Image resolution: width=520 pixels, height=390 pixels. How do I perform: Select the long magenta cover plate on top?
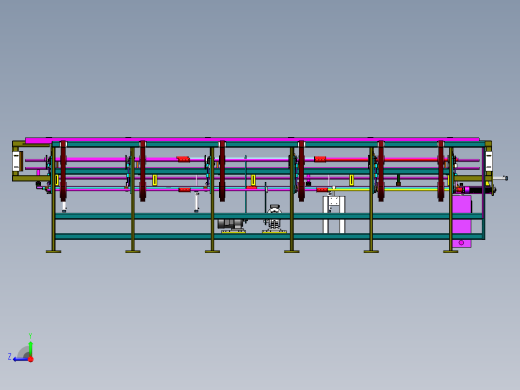pos(252,139)
